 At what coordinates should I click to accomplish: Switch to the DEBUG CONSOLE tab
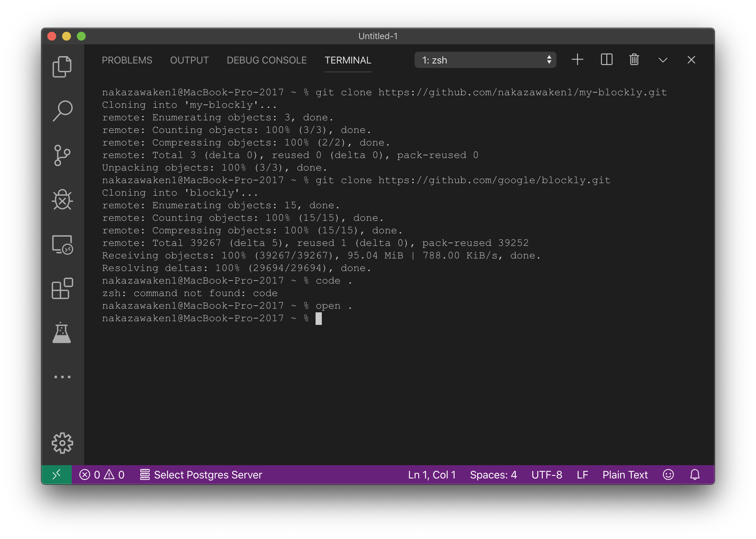click(x=266, y=60)
